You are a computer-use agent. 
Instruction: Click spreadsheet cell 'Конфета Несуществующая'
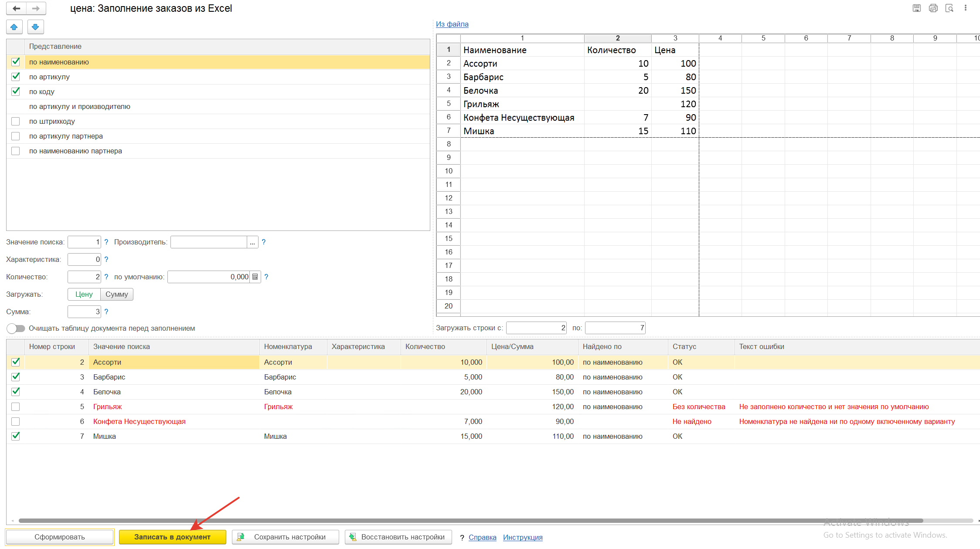coord(522,117)
